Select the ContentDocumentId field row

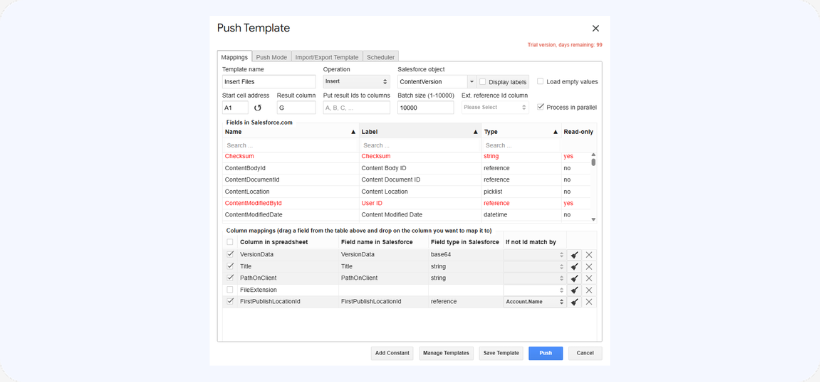[x=406, y=180]
